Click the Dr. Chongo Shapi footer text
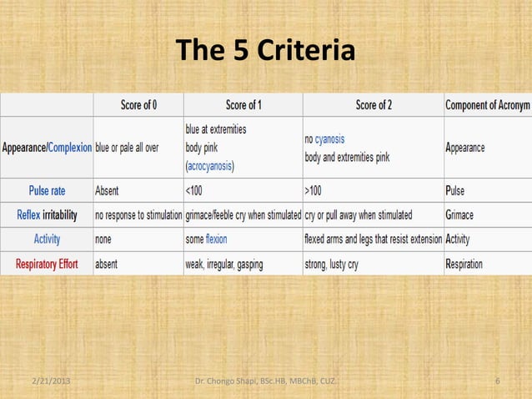Image resolution: width=532 pixels, height=399 pixels. (265, 381)
